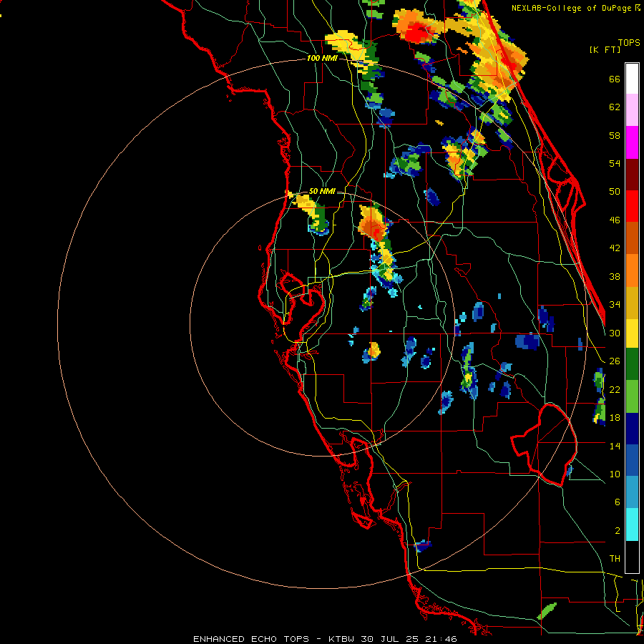This screenshot has width=644, height=644.
Task: Click the "10" legend value
Action: tap(615, 474)
